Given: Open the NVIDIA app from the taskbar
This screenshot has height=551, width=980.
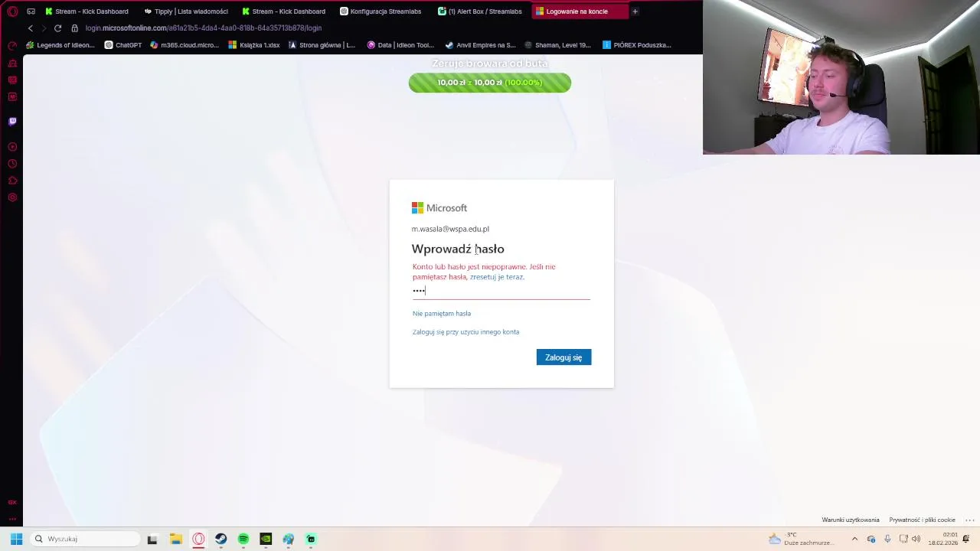Looking at the screenshot, I should click(x=266, y=539).
